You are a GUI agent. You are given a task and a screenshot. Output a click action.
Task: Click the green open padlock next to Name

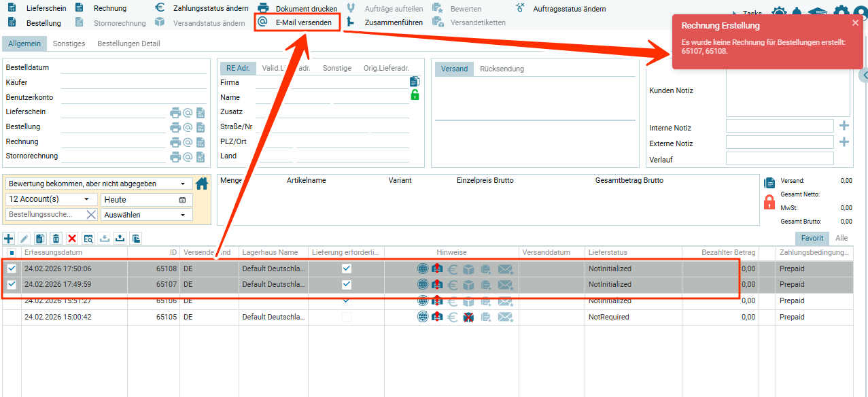point(415,95)
